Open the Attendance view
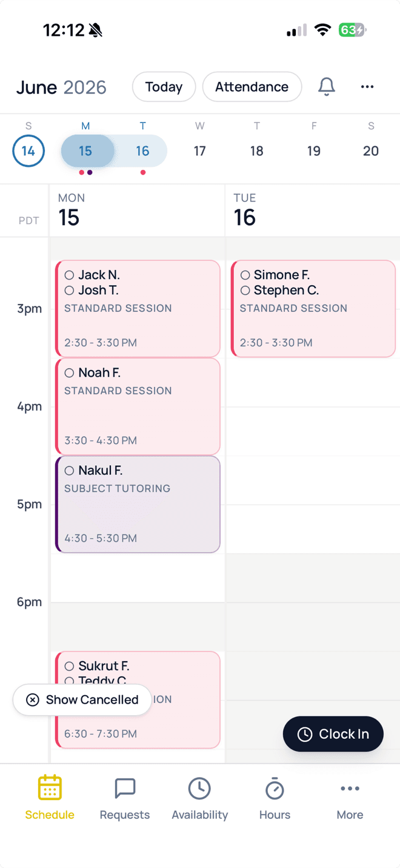Image resolution: width=400 pixels, height=868 pixels. point(252,87)
